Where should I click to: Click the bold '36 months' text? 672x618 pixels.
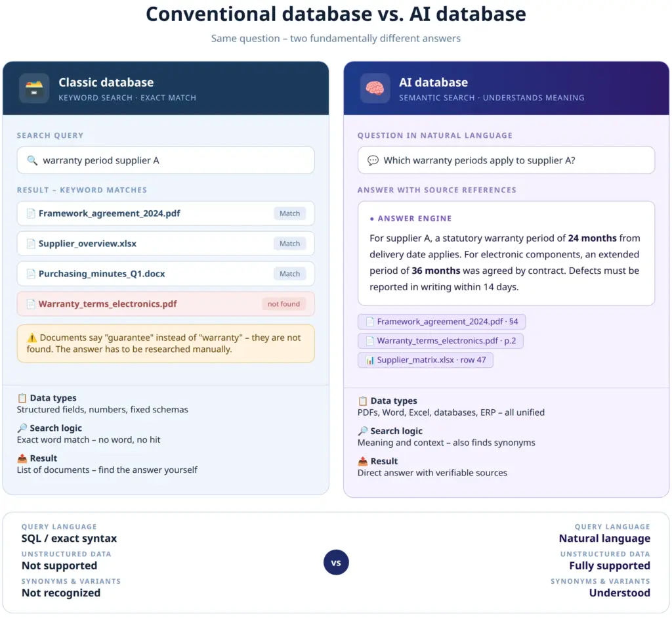436,271
